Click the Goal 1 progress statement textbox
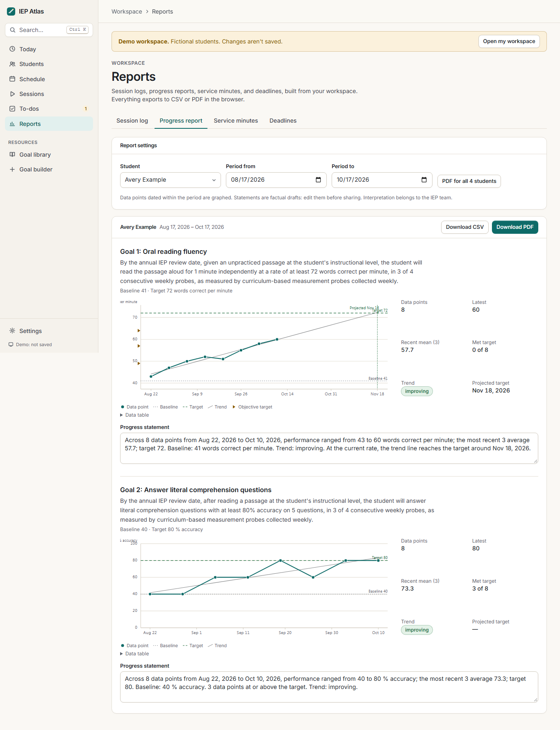 pyautogui.click(x=329, y=448)
